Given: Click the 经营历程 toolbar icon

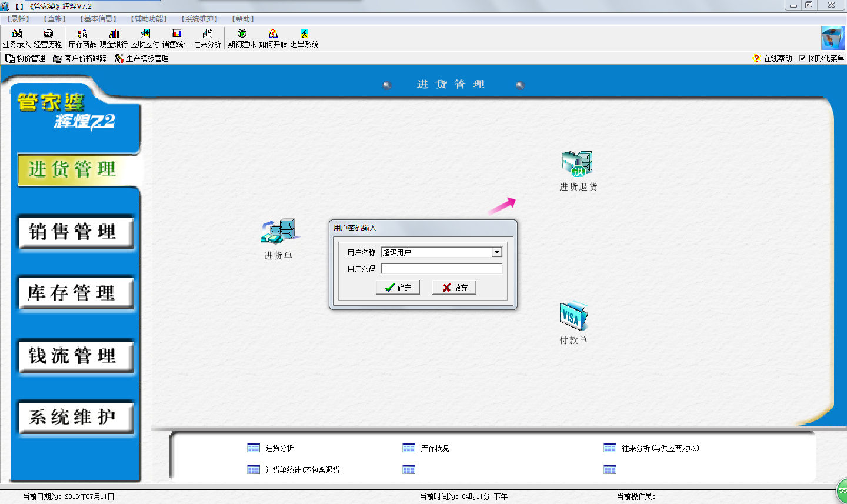Looking at the screenshot, I should coord(48,38).
